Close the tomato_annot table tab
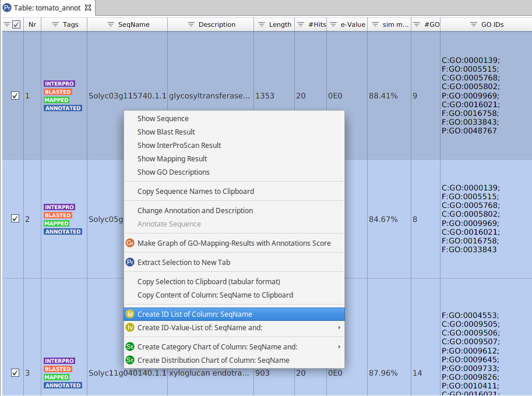This screenshot has width=532, height=396. (88, 8)
